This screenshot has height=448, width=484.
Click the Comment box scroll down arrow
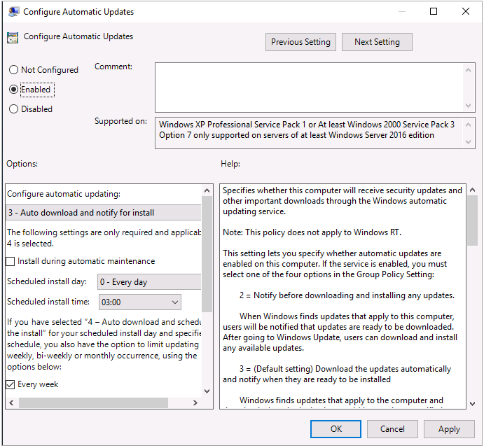click(x=469, y=106)
